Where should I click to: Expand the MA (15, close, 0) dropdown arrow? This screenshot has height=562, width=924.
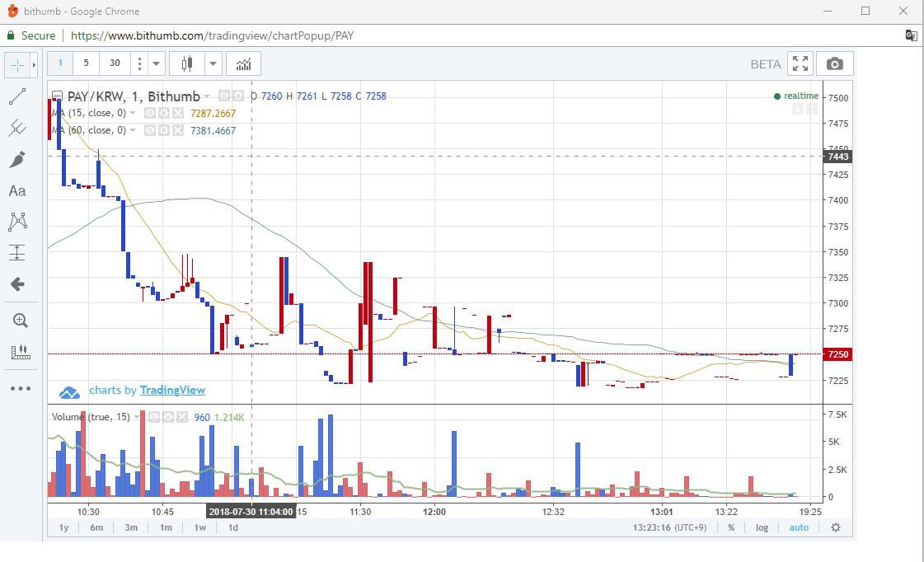[133, 113]
